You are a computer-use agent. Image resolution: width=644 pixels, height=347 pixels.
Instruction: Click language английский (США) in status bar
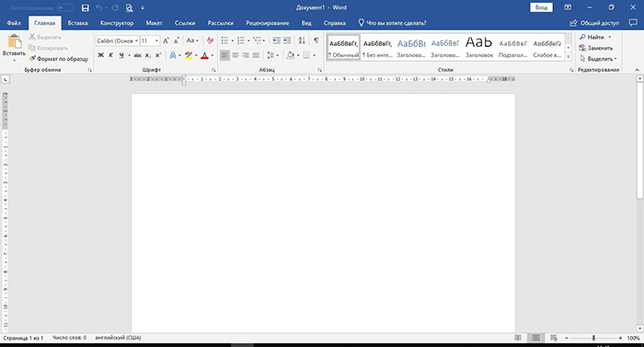point(118,338)
